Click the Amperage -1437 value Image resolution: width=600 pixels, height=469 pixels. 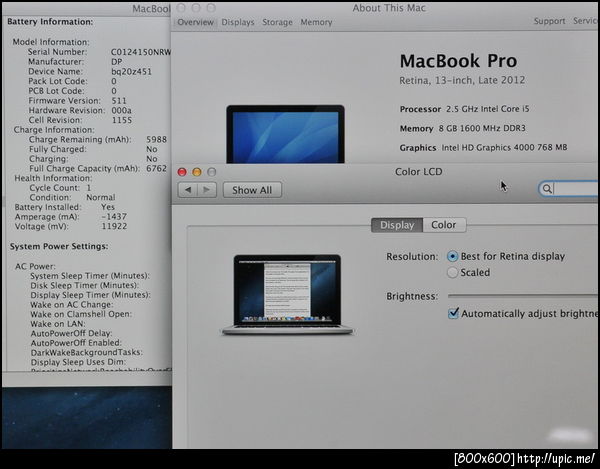[x=114, y=217]
